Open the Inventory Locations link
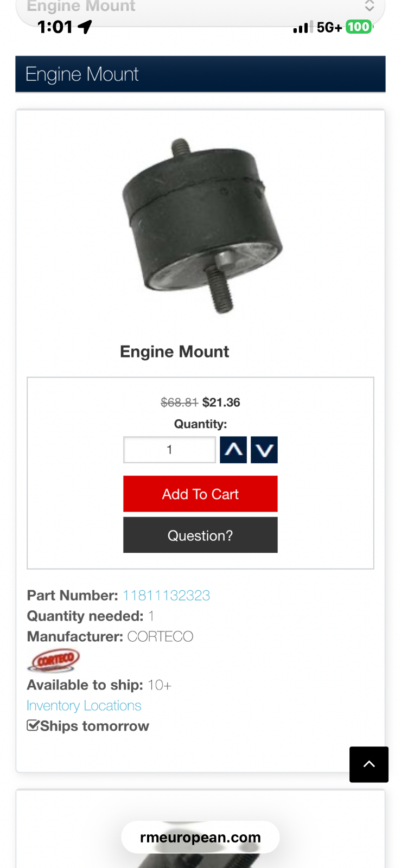 tap(84, 705)
